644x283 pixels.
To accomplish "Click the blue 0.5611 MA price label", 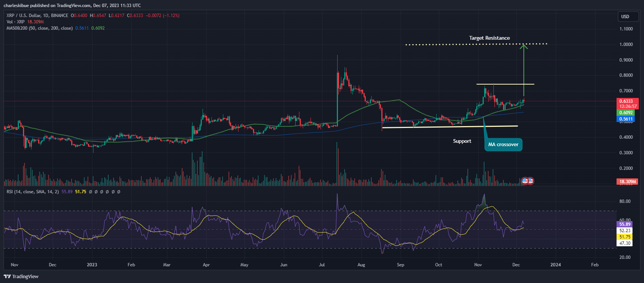I will [x=626, y=119].
